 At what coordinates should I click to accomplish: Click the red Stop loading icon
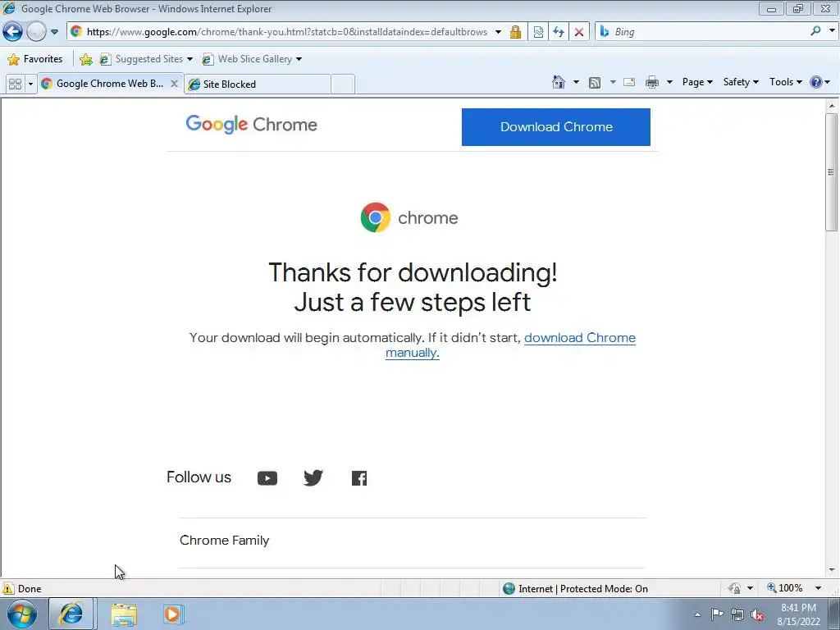[x=579, y=32]
